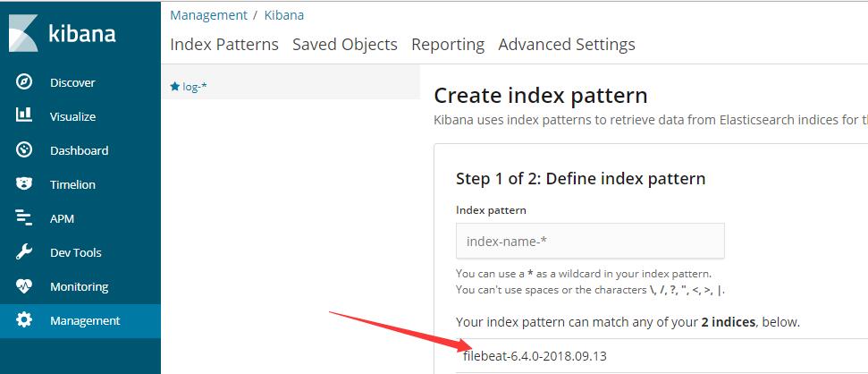Click the Kibana logo icon
The image size is (868, 374).
click(x=23, y=33)
